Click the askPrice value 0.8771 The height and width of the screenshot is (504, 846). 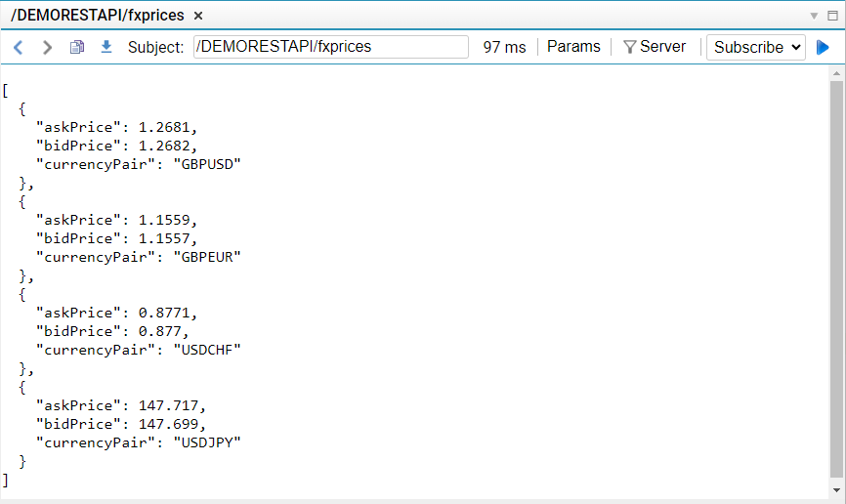(x=164, y=313)
